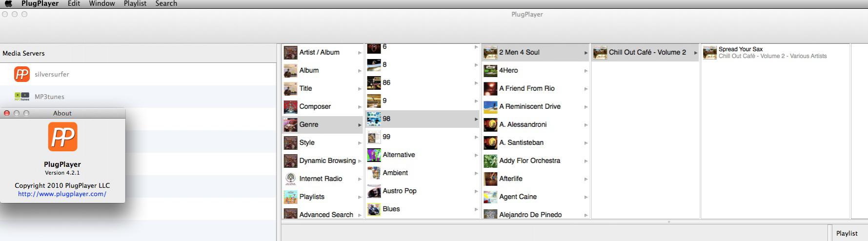The width and height of the screenshot is (868, 241).
Task: Click the Internet Radio antenna icon
Action: 290,179
